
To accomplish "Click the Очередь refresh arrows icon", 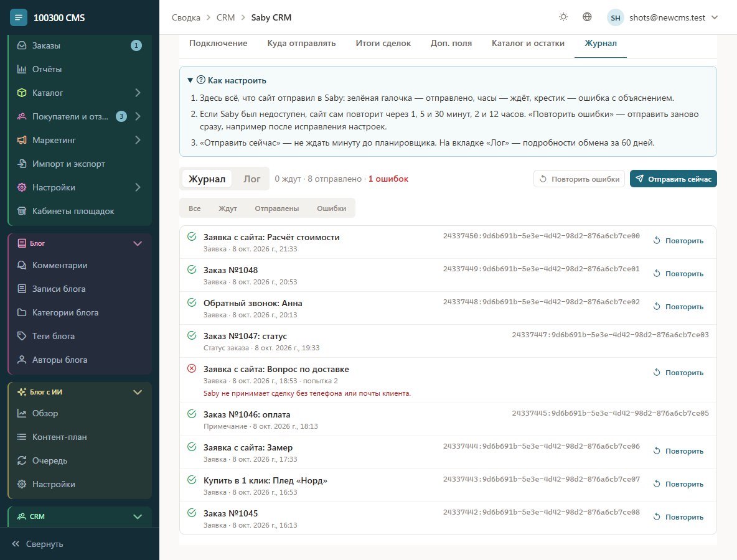I will pyautogui.click(x=22, y=460).
